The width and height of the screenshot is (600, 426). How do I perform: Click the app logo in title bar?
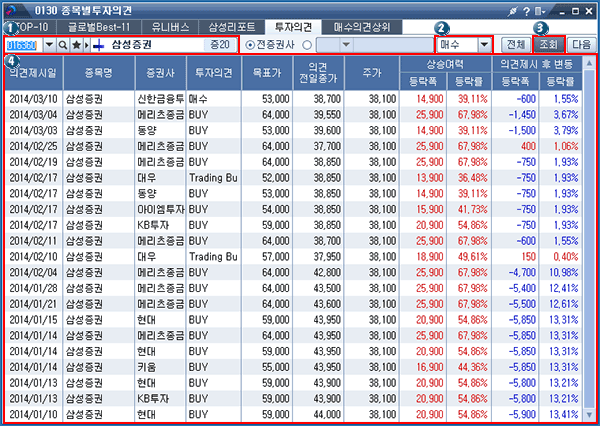click(11, 10)
